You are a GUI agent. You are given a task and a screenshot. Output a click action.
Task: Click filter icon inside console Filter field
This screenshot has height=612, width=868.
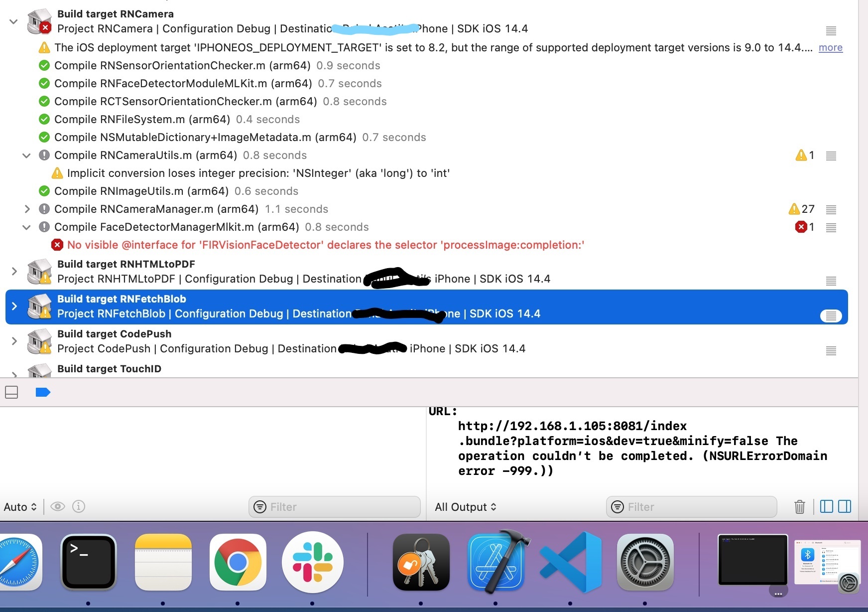(x=618, y=507)
